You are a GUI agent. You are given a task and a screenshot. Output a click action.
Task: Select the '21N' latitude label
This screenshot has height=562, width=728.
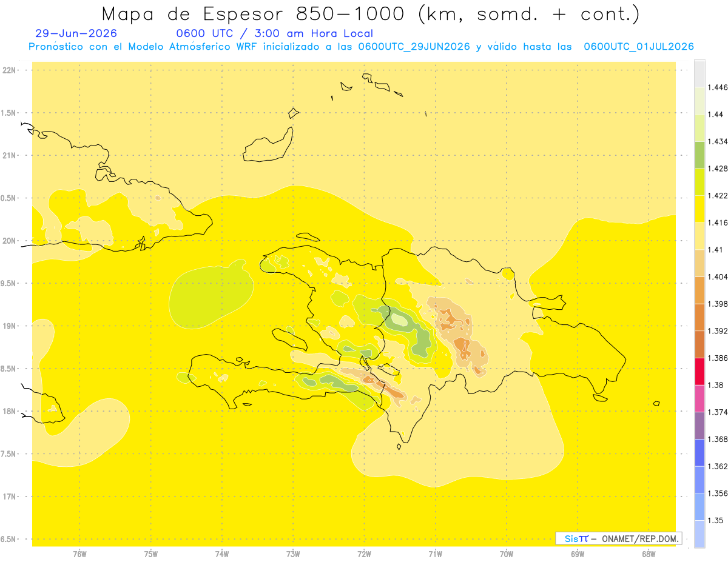[9, 156]
